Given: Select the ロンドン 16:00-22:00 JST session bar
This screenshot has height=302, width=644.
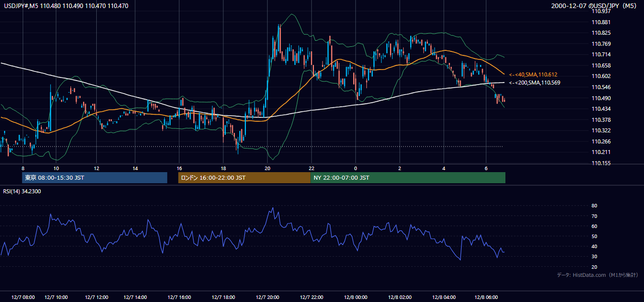Looking at the screenshot, I should click(244, 178).
